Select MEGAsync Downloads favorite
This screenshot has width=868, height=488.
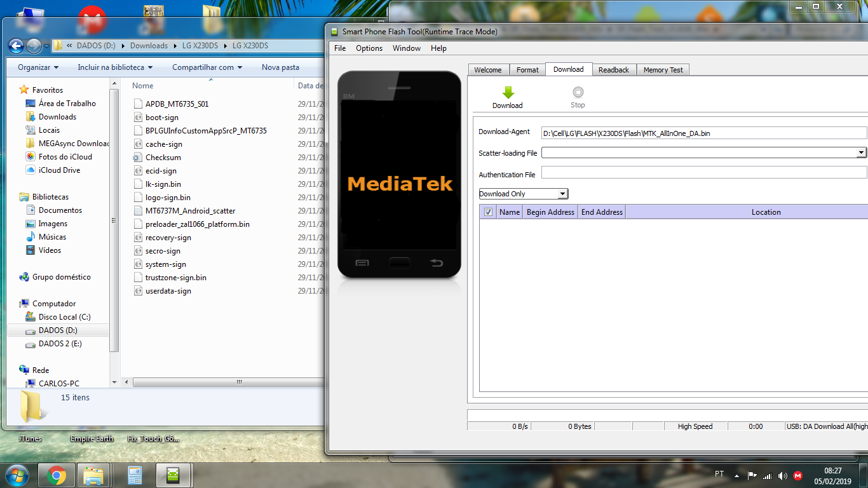click(x=73, y=144)
